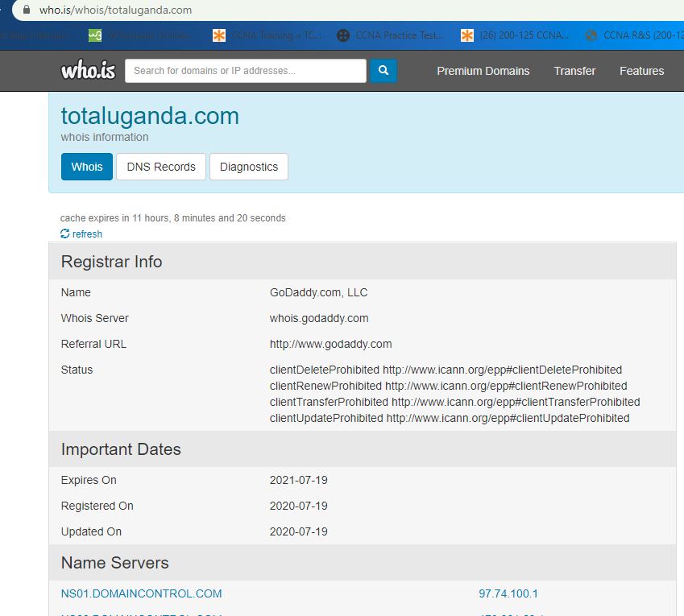Click the totaluganda.com heading
684x616 pixels.
click(150, 116)
